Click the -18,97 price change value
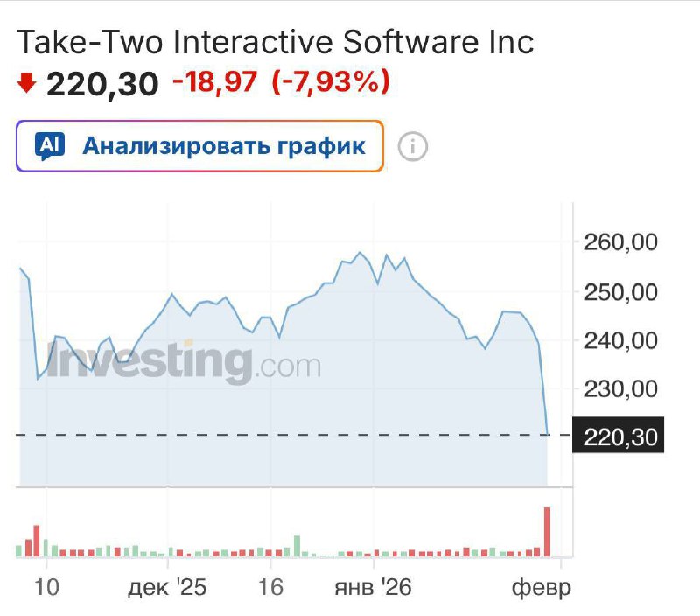The width and height of the screenshot is (700, 616). pos(215,82)
